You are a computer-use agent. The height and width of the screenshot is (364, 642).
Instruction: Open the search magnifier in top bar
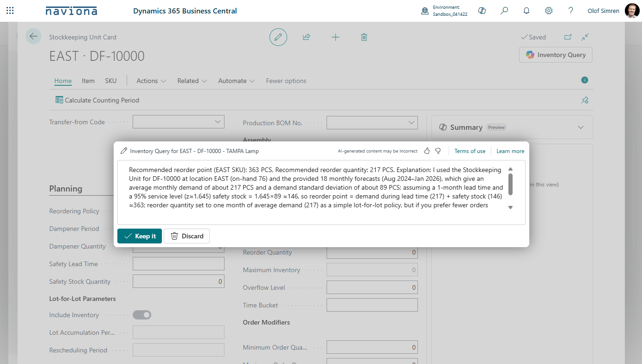coord(504,11)
